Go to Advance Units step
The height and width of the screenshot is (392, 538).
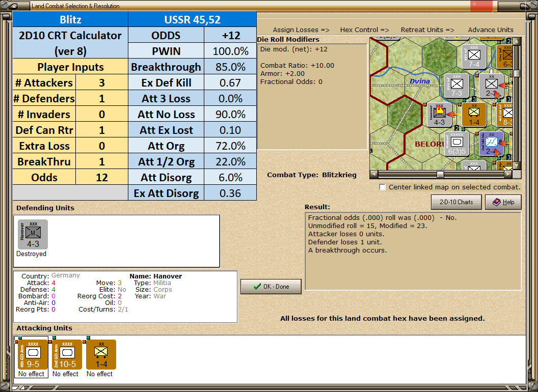coord(490,30)
